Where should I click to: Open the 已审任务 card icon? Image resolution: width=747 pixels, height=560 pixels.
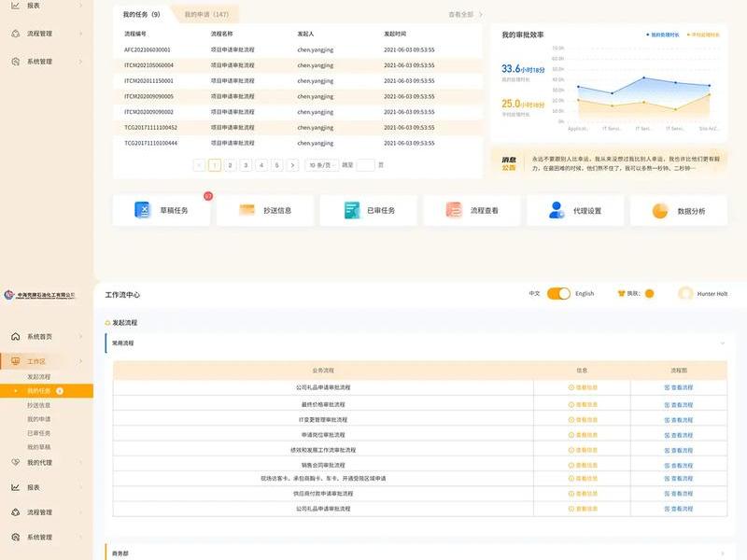coord(352,210)
